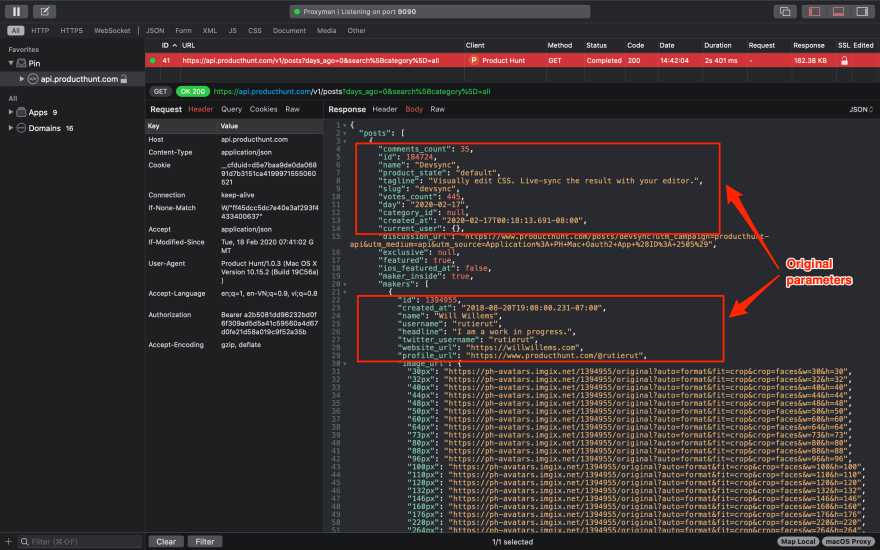Filter by HTTPS protocol

point(71,31)
